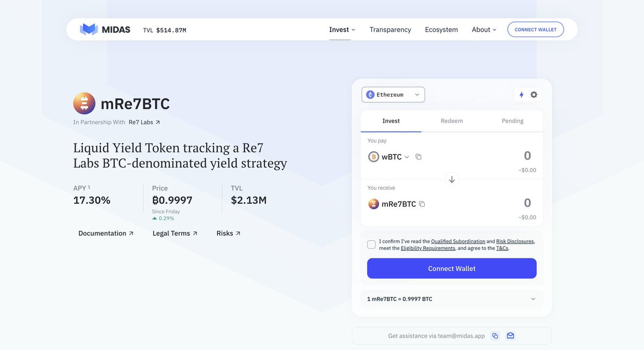Open the Ethereum network dropdown
644x350 pixels.
[393, 95]
